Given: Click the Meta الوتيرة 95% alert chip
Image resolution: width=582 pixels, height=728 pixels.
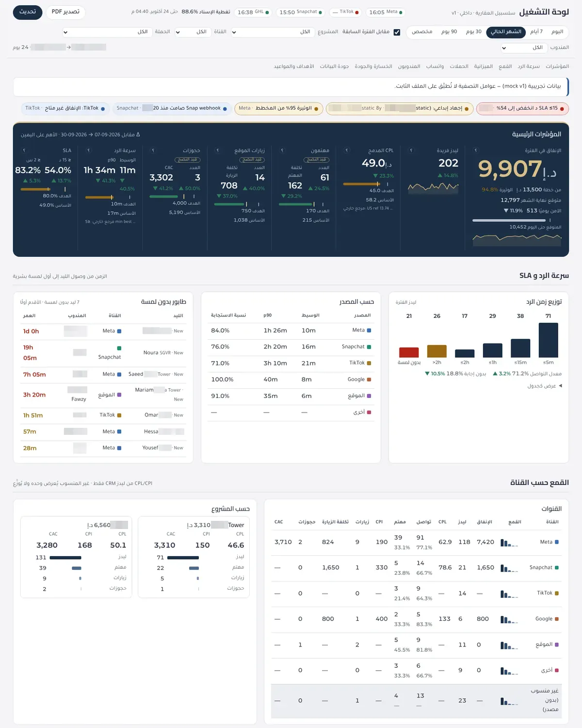Looking at the screenshot, I should pyautogui.click(x=278, y=109).
